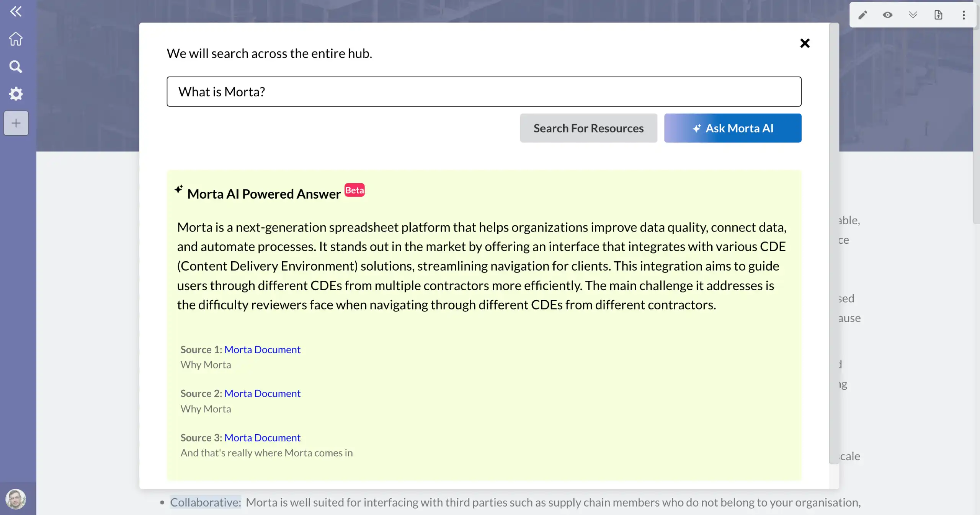
Task: Click the search dialog vertical scrollbar
Action: click(834, 245)
